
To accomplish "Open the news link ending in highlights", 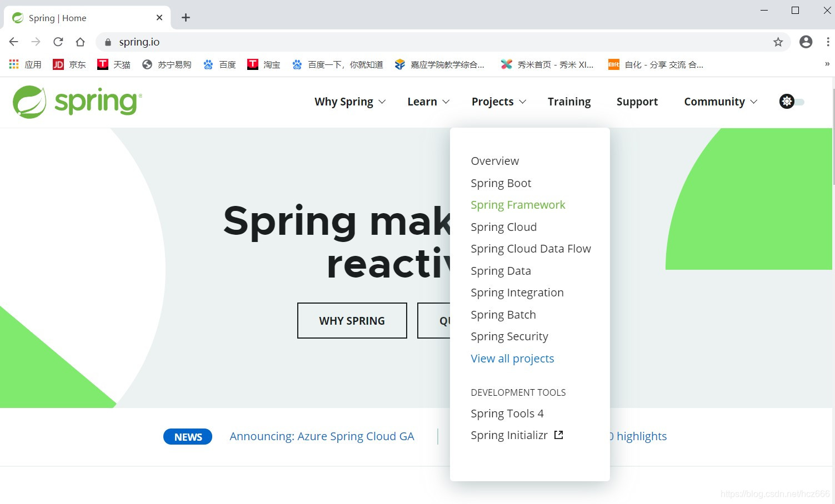I will pos(638,436).
